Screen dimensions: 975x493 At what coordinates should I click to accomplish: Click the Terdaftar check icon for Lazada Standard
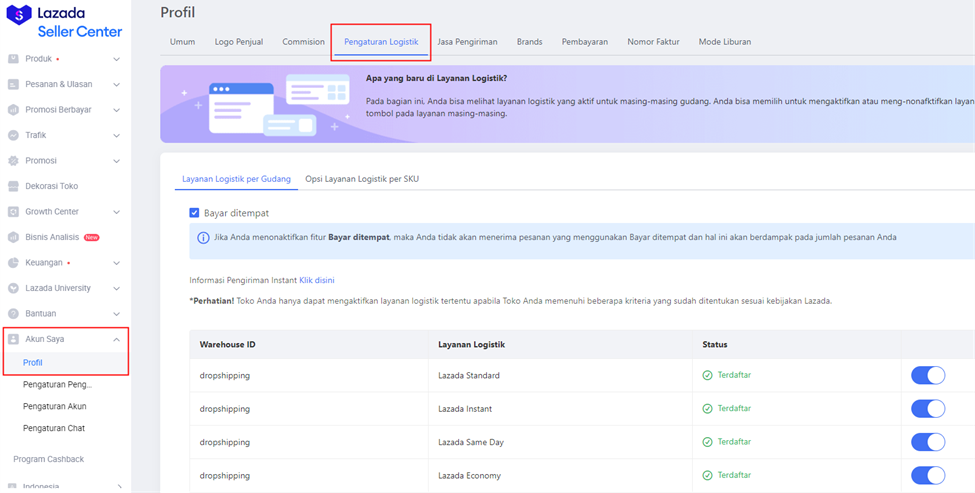click(x=707, y=376)
